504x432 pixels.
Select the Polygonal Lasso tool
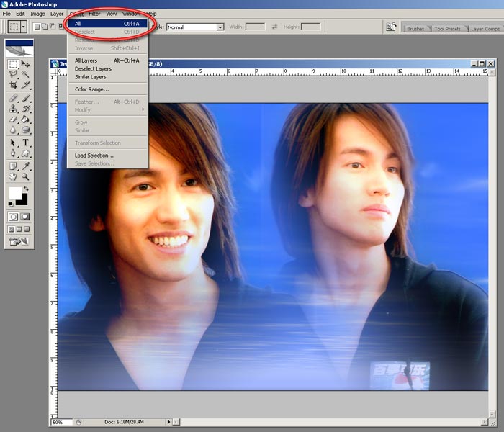(x=13, y=75)
